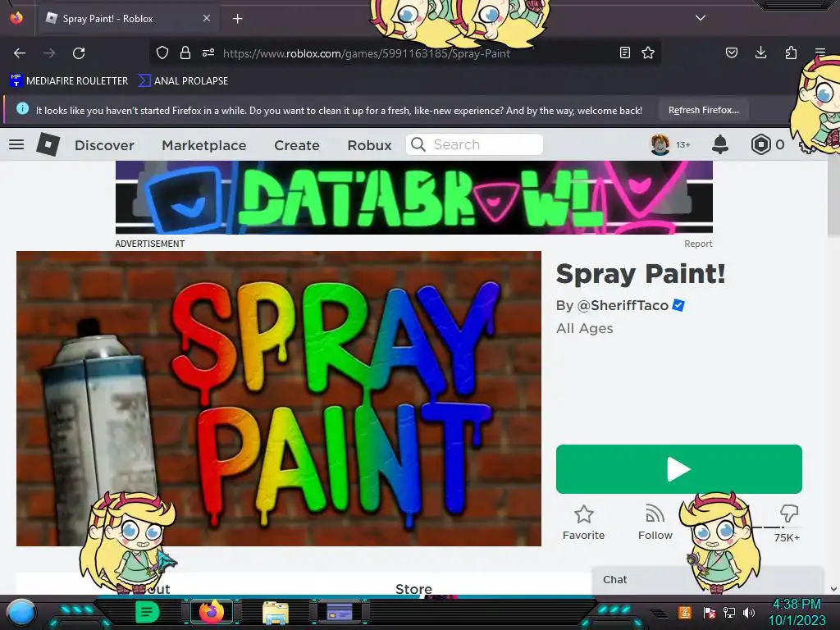840x630 pixels.
Task: Go back using the browser back arrow
Action: (x=20, y=53)
